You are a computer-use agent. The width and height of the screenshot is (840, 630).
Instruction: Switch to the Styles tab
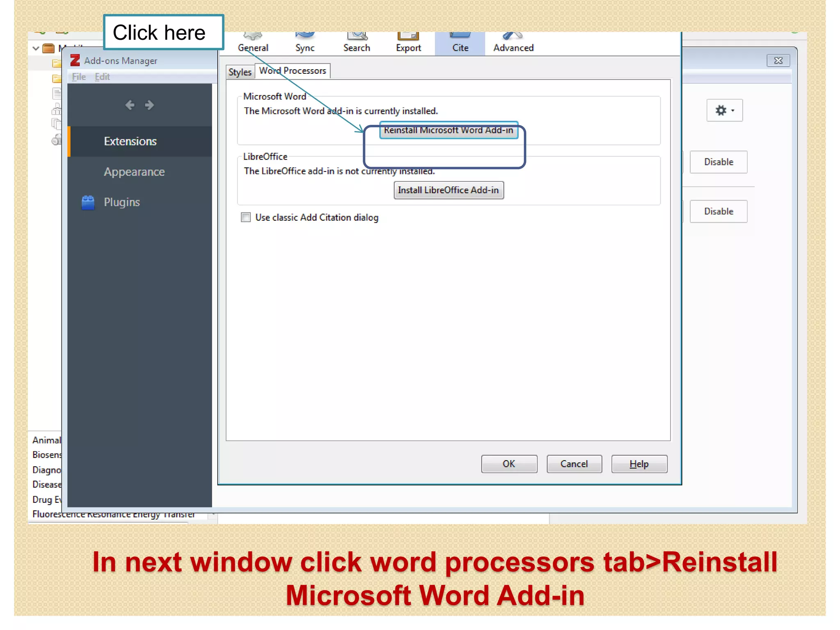click(x=240, y=72)
